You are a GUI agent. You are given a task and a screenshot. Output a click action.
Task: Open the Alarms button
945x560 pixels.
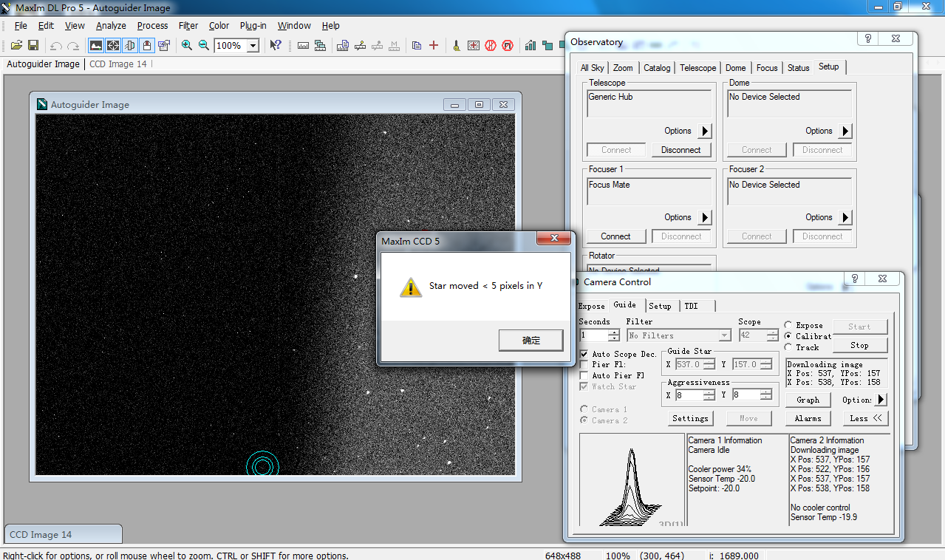[x=808, y=418]
